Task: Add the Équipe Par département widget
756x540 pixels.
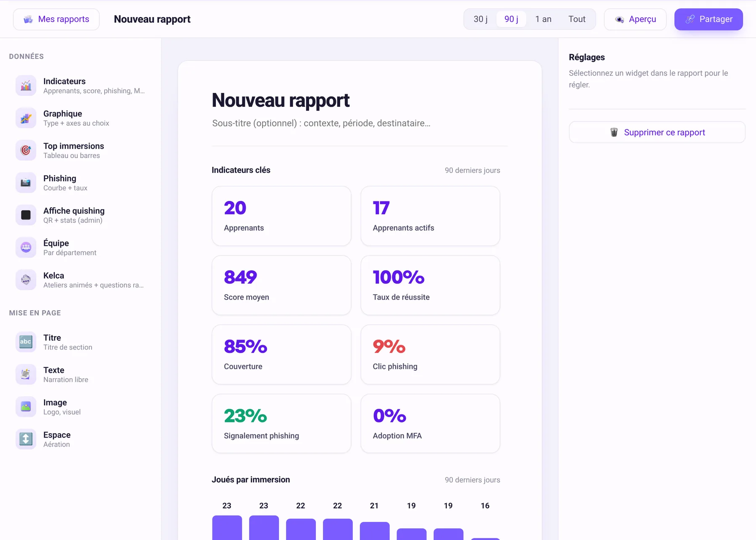Action: 81,248
